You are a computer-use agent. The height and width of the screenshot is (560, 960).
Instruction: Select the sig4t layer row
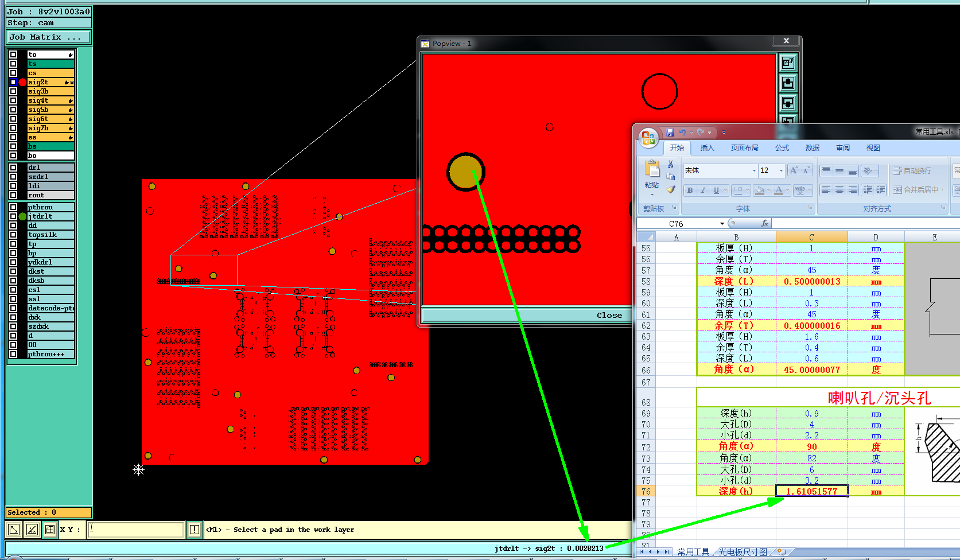(x=50, y=100)
